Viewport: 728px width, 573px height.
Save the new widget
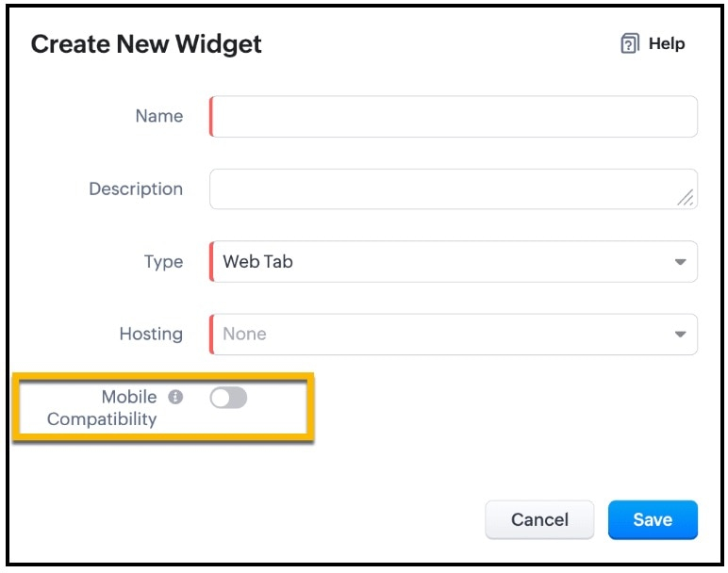[x=653, y=519]
